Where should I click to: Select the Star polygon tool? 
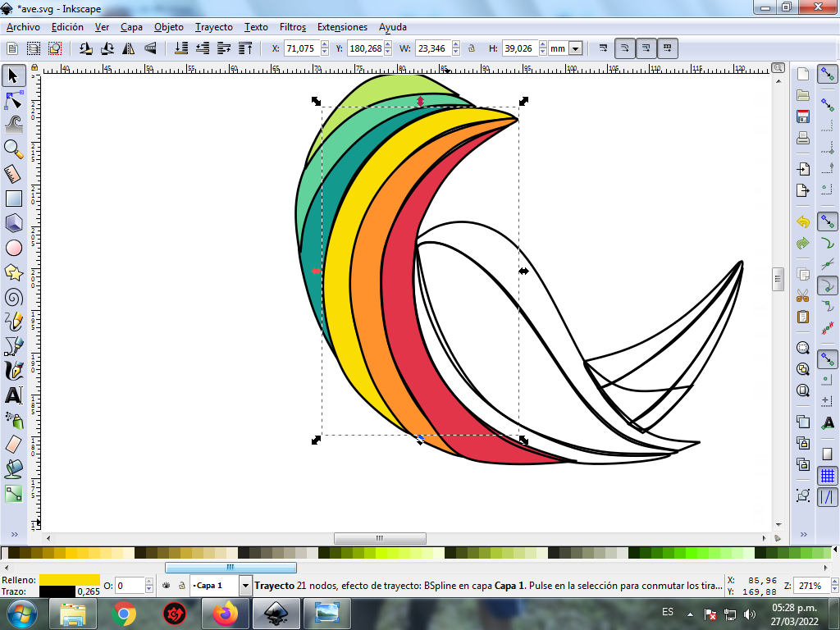point(13,272)
